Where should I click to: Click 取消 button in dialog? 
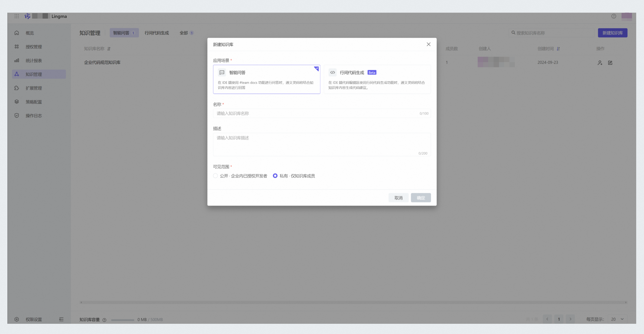click(x=398, y=198)
